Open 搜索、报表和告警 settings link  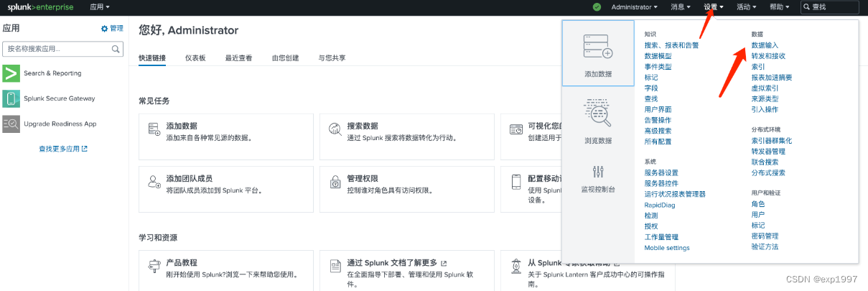tap(671, 45)
